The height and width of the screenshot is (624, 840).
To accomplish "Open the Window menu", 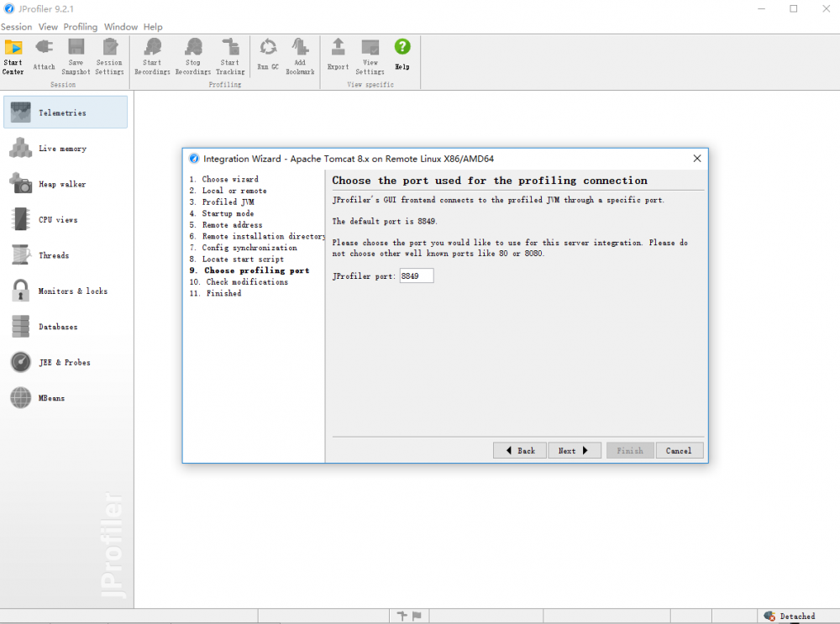I will click(x=120, y=27).
